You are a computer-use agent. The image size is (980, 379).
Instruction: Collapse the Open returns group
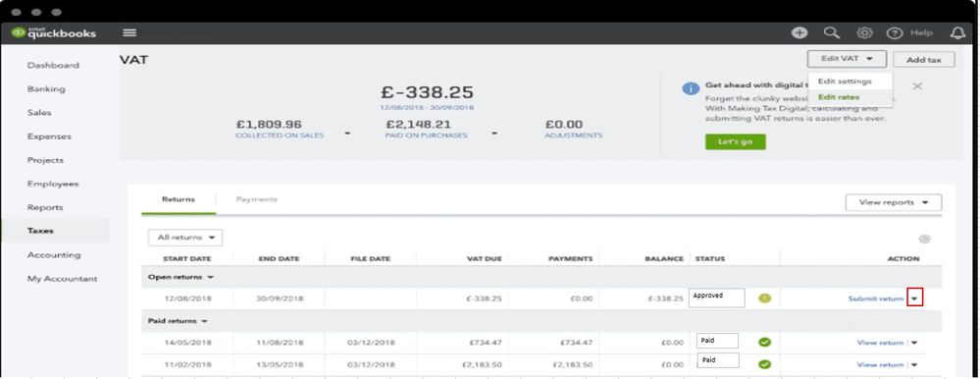tap(181, 277)
